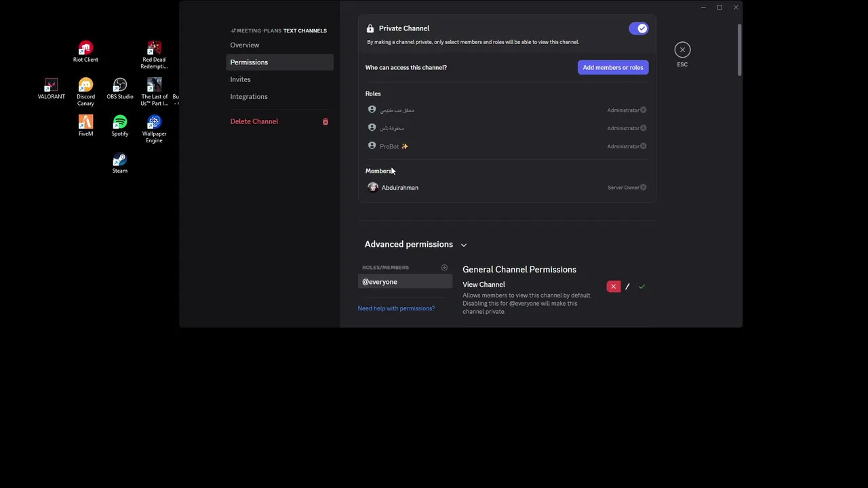The width and height of the screenshot is (868, 488).
Task: Close settings with the ESC circle button
Action: (x=682, y=50)
